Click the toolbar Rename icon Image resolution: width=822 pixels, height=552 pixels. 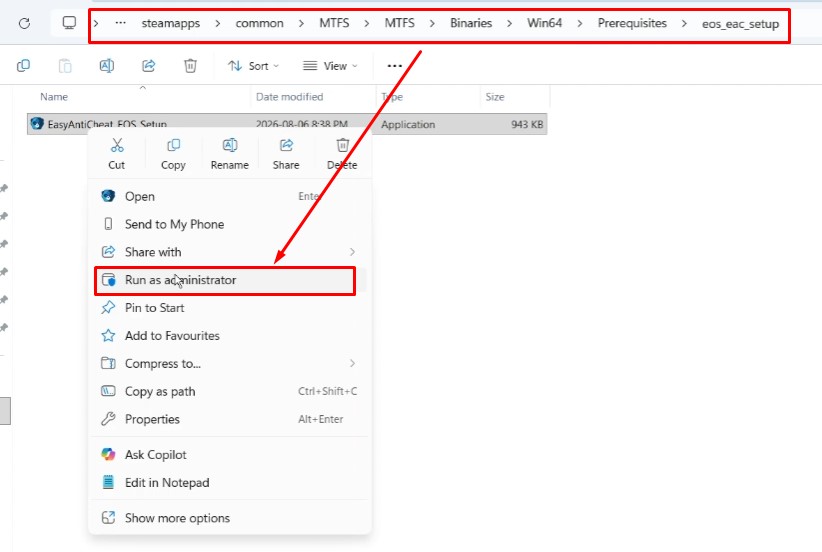[107, 66]
